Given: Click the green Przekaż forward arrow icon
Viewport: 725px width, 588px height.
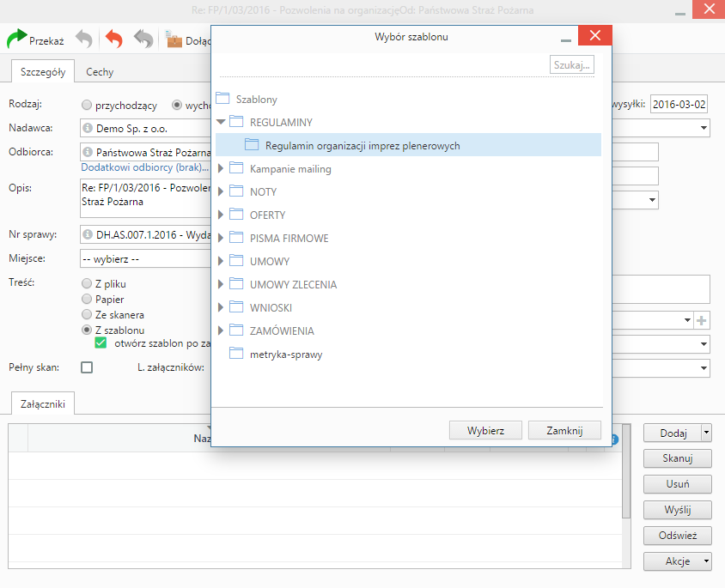Looking at the screenshot, I should [x=17, y=39].
